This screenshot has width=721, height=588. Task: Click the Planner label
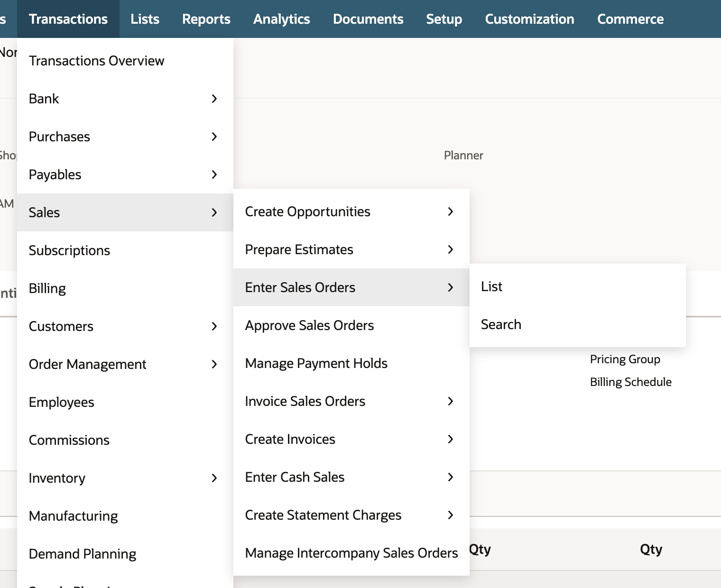463,156
